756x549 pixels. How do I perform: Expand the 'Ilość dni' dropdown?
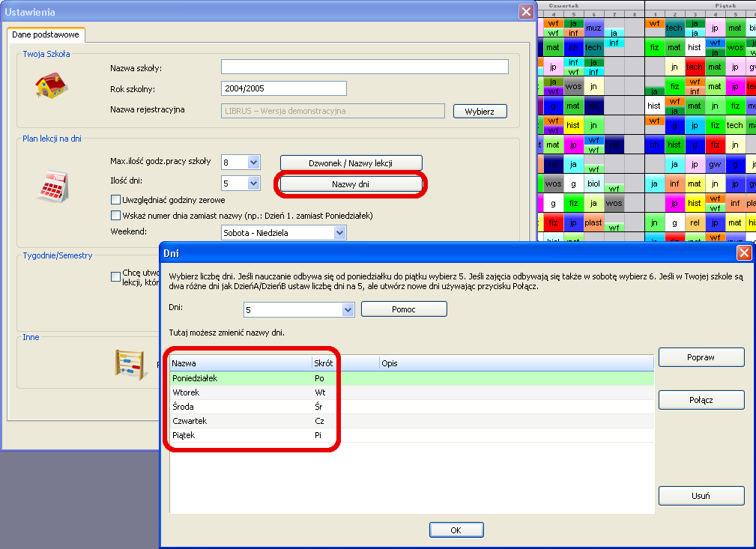click(252, 183)
